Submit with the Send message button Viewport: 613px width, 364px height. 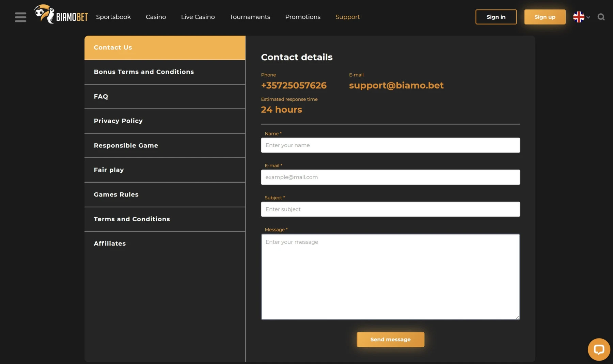click(x=391, y=339)
